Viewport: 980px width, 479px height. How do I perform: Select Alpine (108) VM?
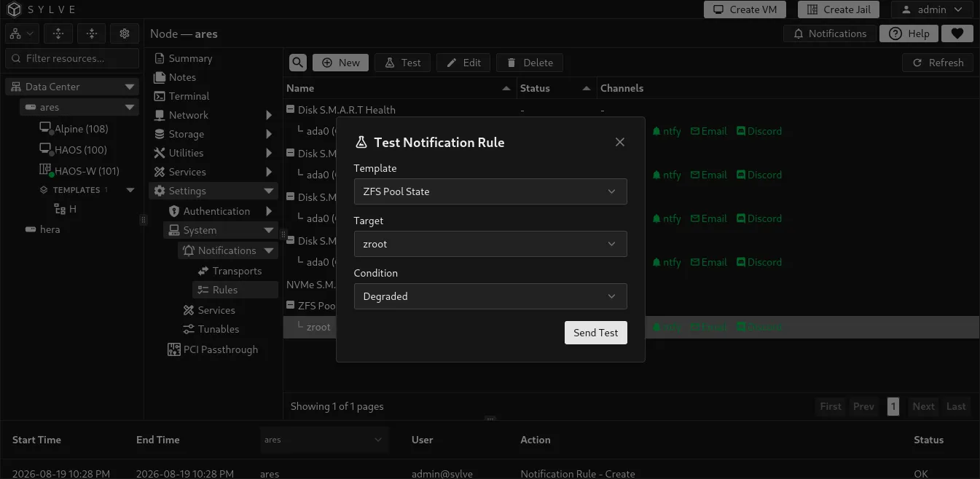tap(73, 129)
